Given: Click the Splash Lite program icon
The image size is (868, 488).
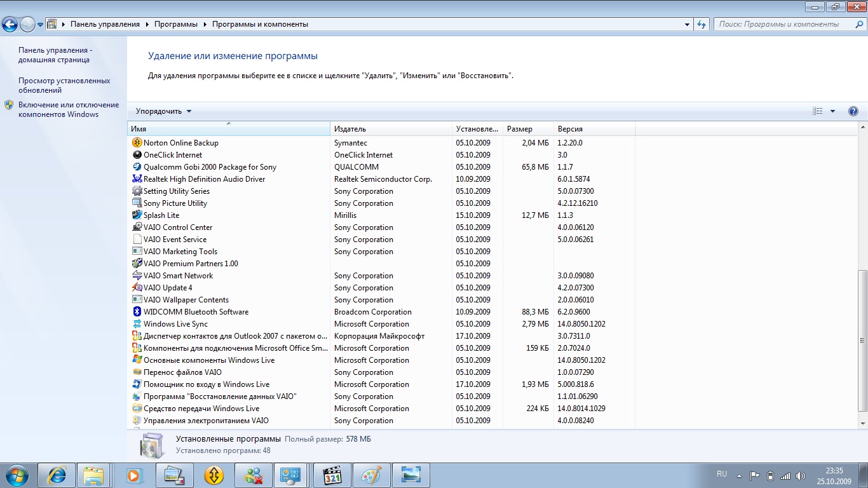Looking at the screenshot, I should point(137,215).
